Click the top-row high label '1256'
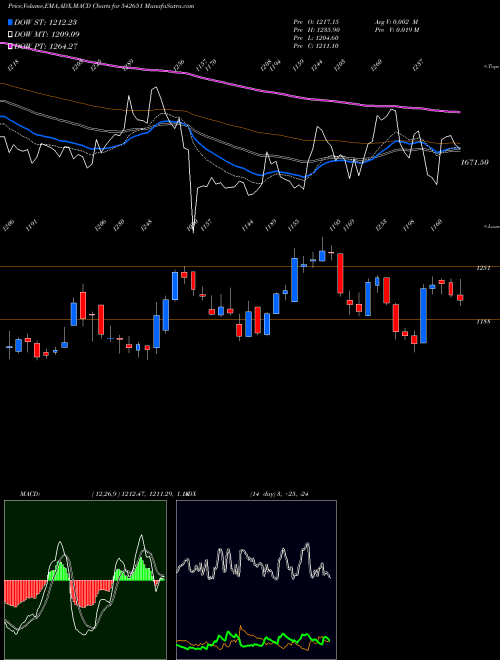The height and width of the screenshot is (660, 500). 179,65
